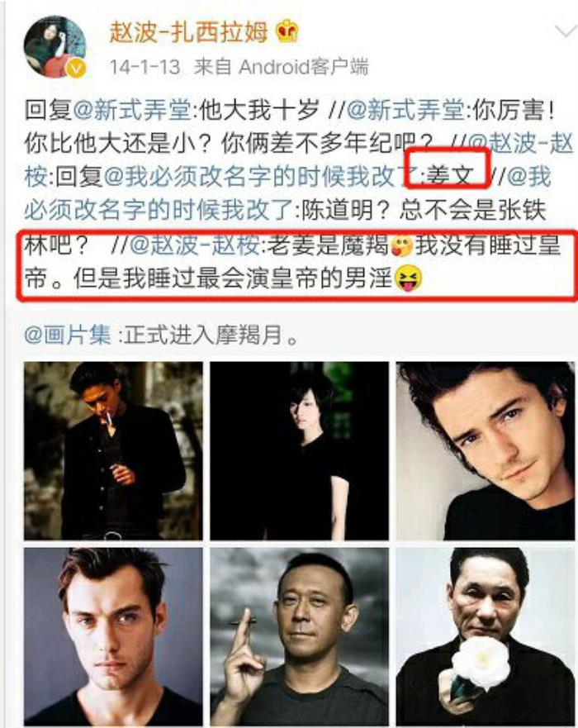
Task: Open photo of man holding cigarette upright
Action: (299, 636)
